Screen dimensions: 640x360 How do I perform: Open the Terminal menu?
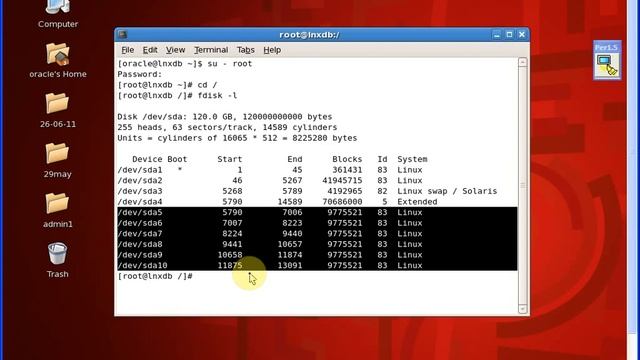coord(211,50)
